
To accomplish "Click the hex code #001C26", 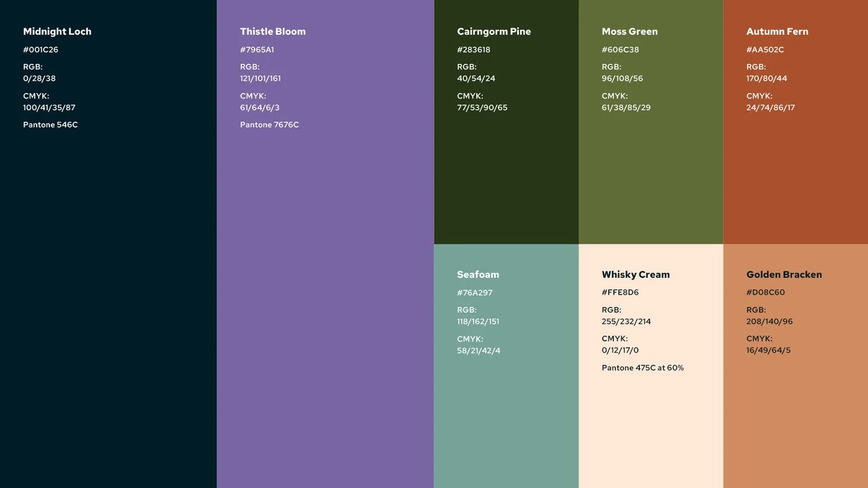I will [41, 48].
